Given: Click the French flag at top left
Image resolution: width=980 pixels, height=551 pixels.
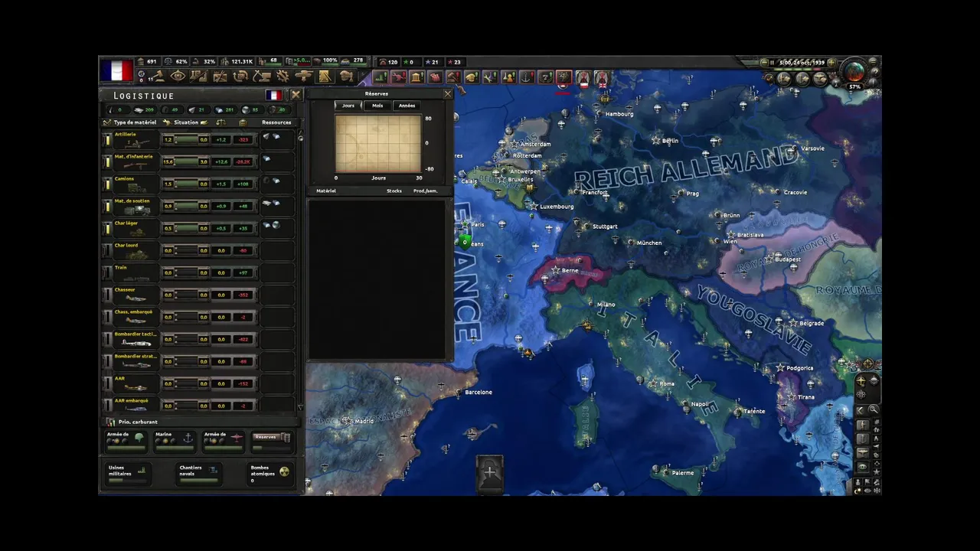Looking at the screenshot, I should pyautogui.click(x=117, y=70).
